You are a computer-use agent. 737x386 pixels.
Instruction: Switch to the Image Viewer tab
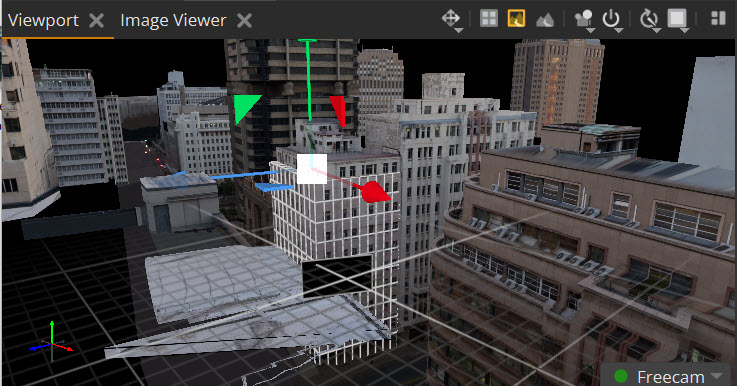click(x=173, y=20)
